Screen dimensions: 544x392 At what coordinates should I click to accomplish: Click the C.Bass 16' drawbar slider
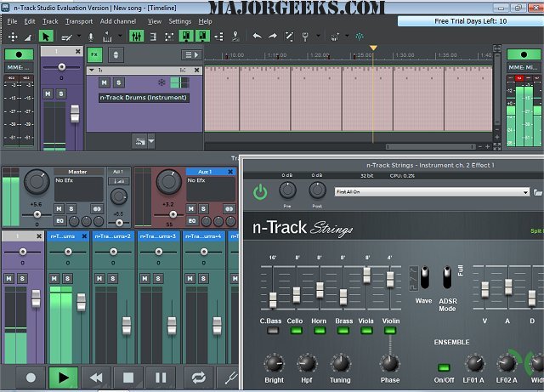click(x=272, y=298)
